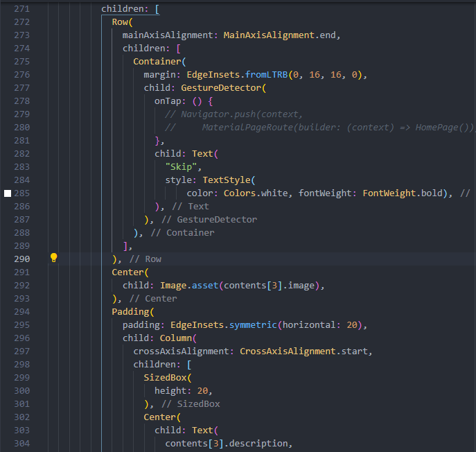Click line number 290 in the gutter
Screen dimensions: 476x452
coord(21,259)
